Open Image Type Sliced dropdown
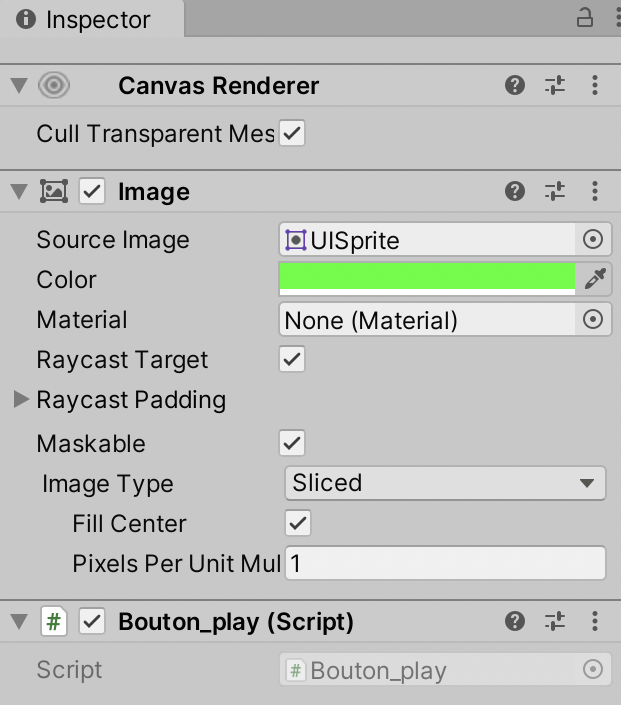Viewport: 621px width, 705px height. (x=445, y=484)
